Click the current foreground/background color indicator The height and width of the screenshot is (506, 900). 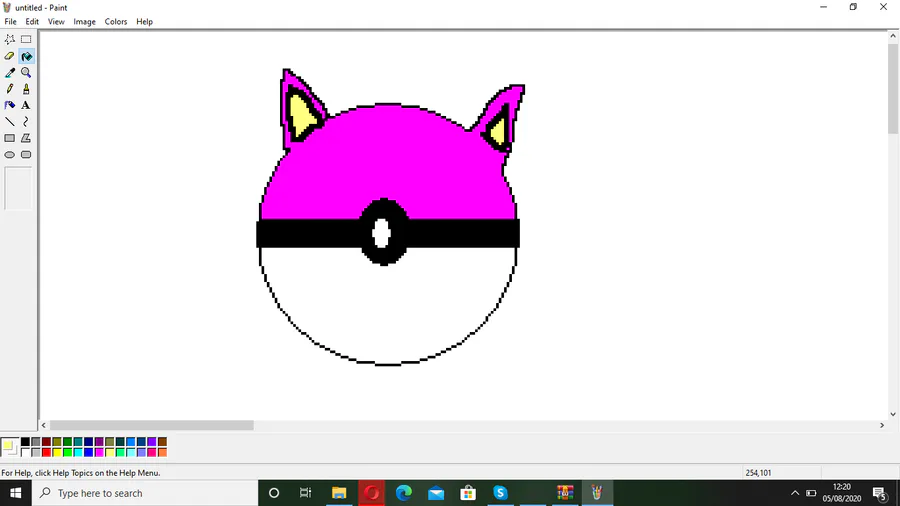coord(10,447)
